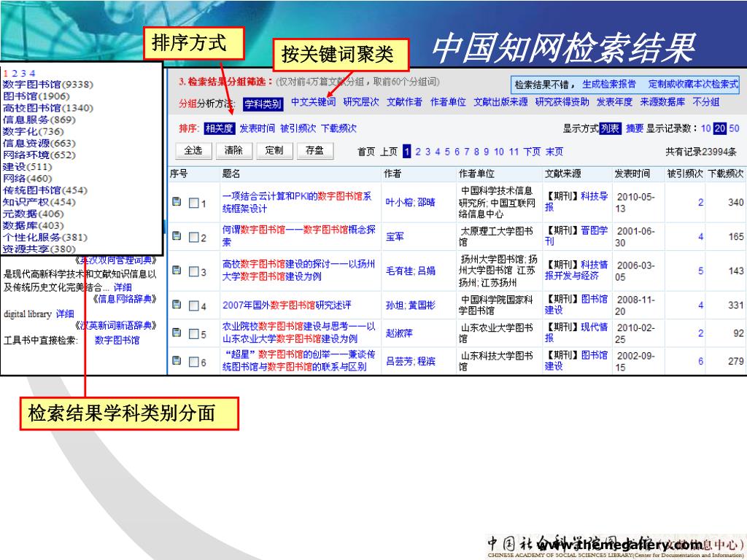Jump to 末页 last page
The image size is (747, 560).
[554, 152]
